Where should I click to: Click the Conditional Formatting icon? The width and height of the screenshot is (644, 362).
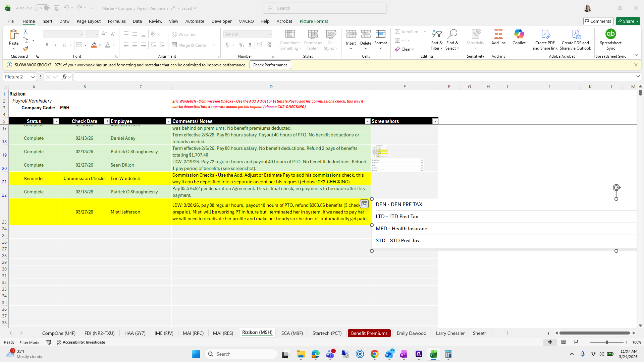point(290,34)
